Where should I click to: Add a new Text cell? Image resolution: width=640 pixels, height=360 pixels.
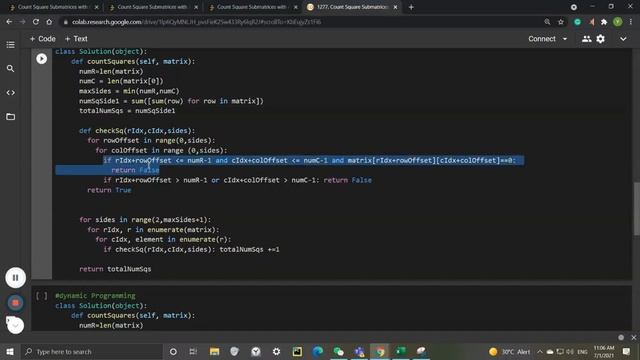(x=76, y=39)
